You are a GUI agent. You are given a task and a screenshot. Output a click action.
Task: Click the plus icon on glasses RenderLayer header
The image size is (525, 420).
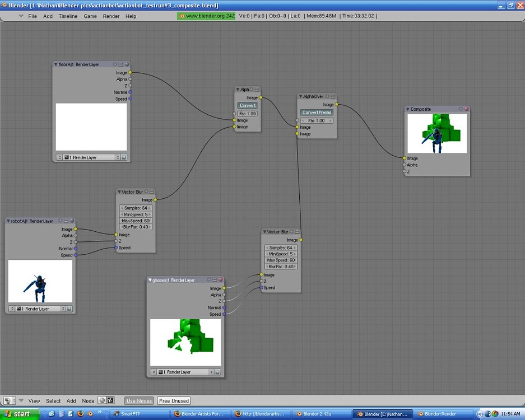[x=209, y=279]
